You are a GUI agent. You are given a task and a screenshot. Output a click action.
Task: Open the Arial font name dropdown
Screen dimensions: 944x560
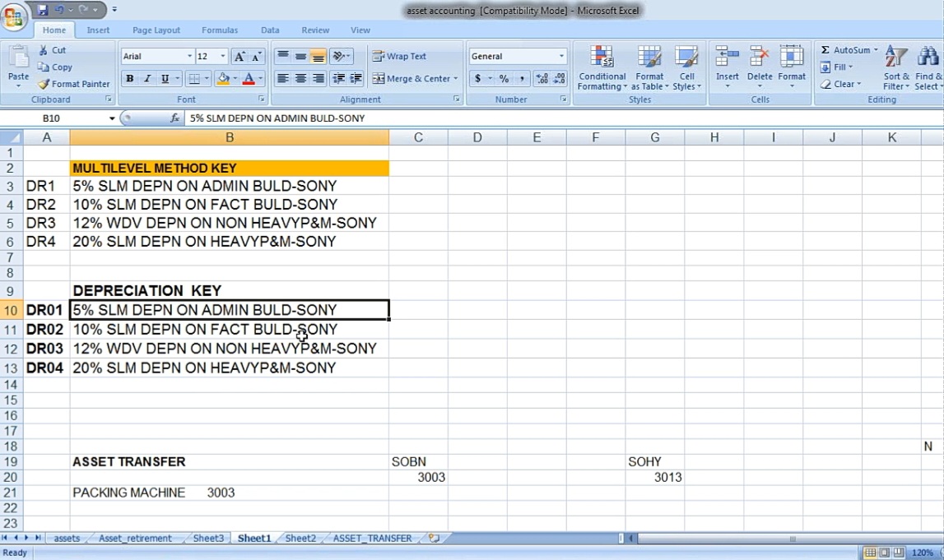pyautogui.click(x=189, y=56)
